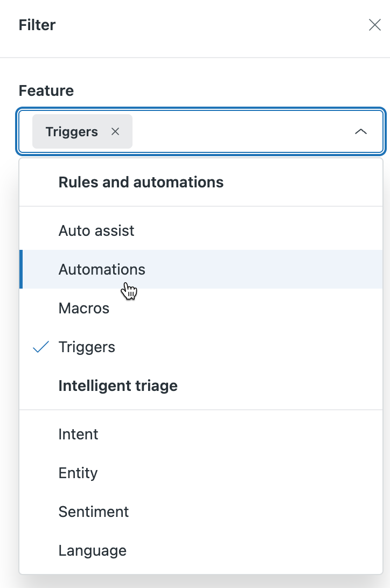This screenshot has height=588, width=390.
Task: Remove the Triggers chip via its x
Action: click(x=115, y=131)
